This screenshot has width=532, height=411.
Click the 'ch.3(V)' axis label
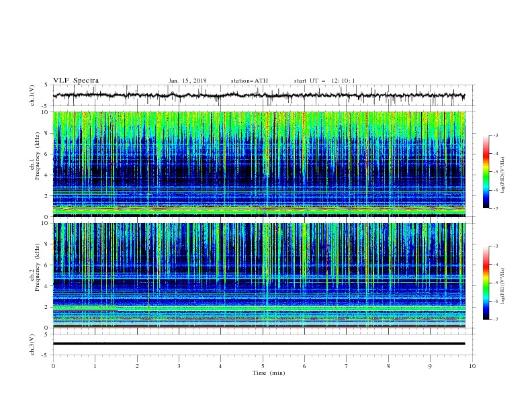(32, 345)
